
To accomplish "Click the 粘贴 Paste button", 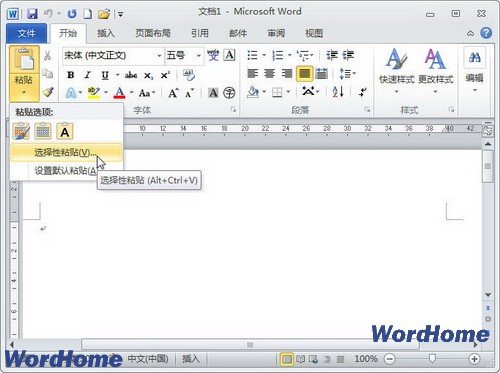I will (24, 60).
